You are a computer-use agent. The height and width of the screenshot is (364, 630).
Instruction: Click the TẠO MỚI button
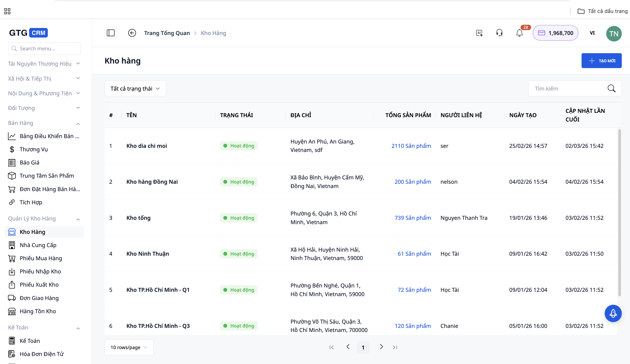[x=601, y=61]
